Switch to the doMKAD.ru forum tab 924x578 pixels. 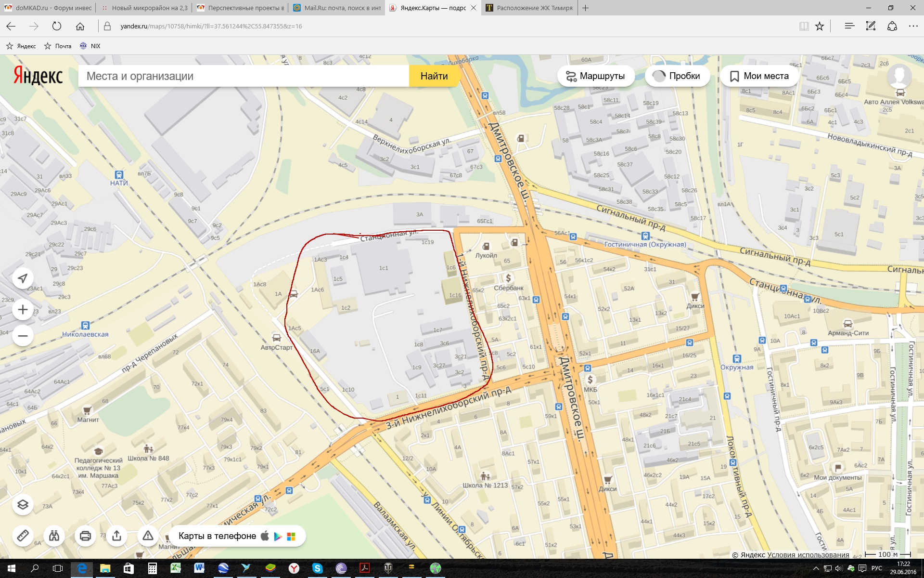[48, 8]
